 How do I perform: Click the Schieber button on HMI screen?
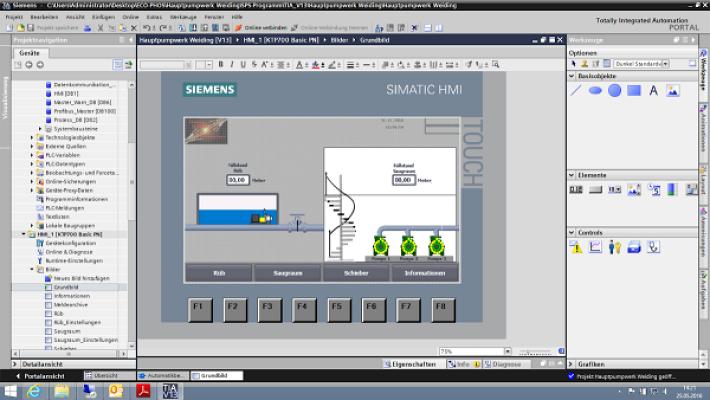(x=356, y=273)
